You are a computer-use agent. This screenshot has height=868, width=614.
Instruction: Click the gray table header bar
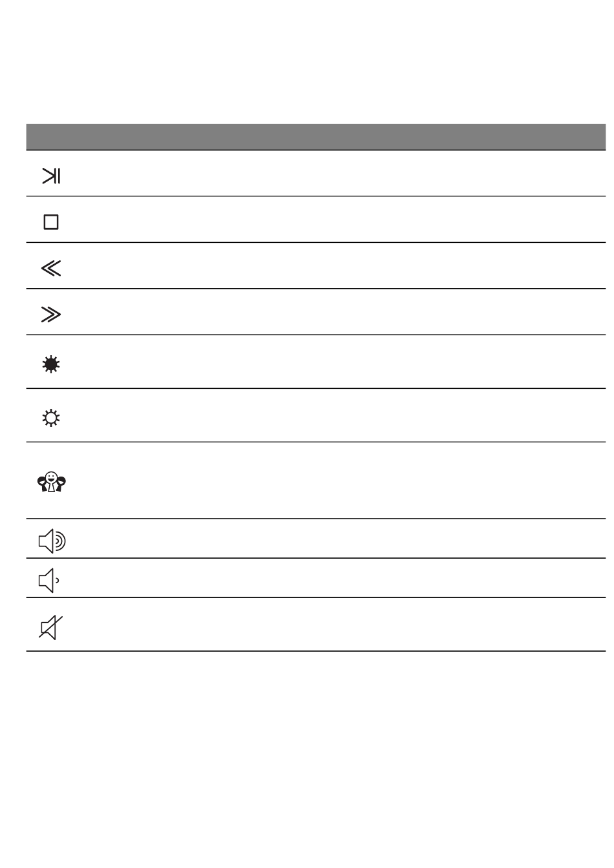315,137
